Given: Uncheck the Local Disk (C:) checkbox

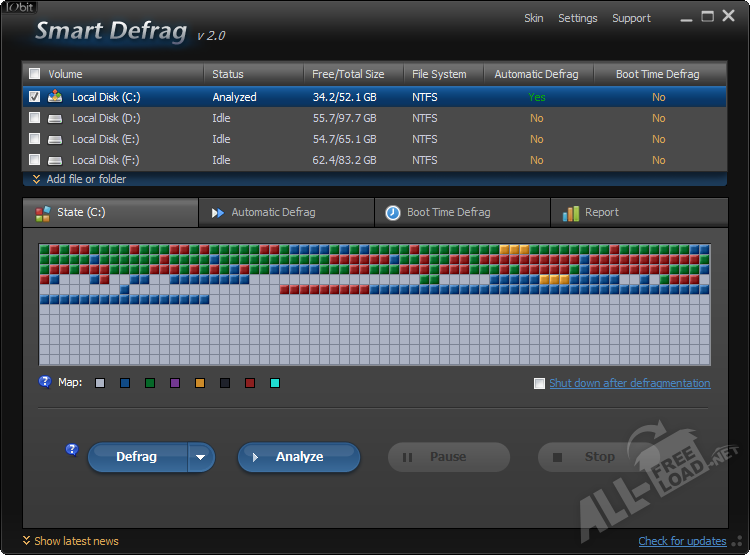Looking at the screenshot, I should click(x=35, y=97).
